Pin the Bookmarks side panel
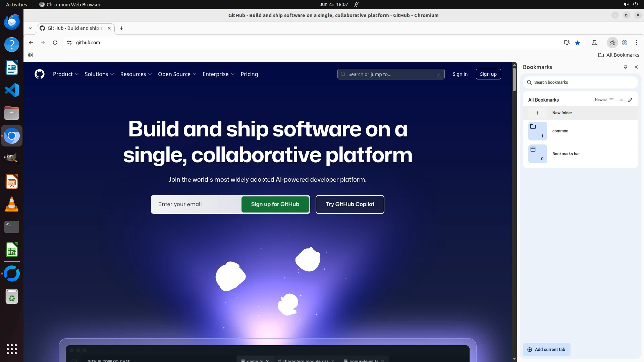Image resolution: width=644 pixels, height=362 pixels. [x=625, y=67]
